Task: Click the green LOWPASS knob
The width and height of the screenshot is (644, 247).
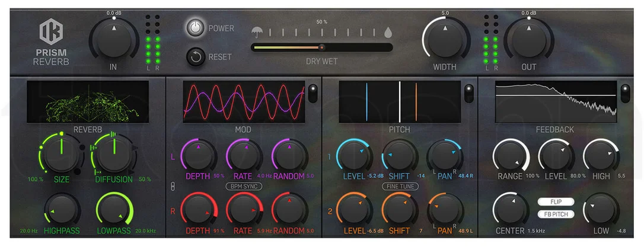Action: click(x=114, y=209)
